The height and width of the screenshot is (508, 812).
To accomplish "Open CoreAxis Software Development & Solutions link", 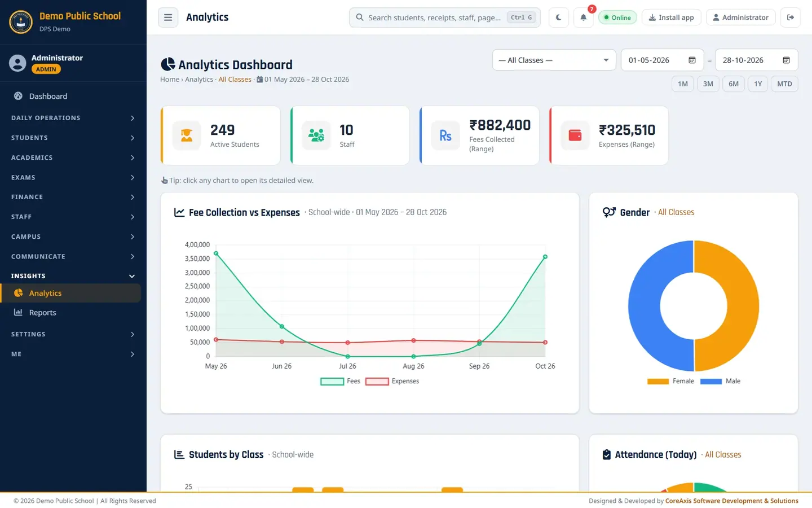I will click(x=732, y=501).
